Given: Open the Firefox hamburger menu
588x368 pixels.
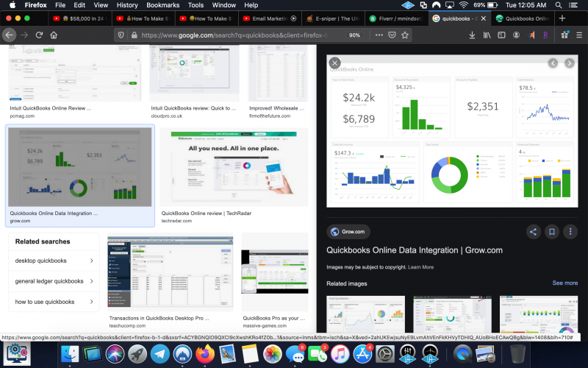Looking at the screenshot, I should [579, 35].
